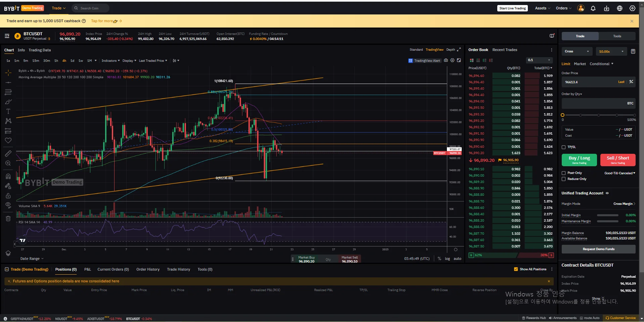Select the trend line drawing tool

[8, 82]
